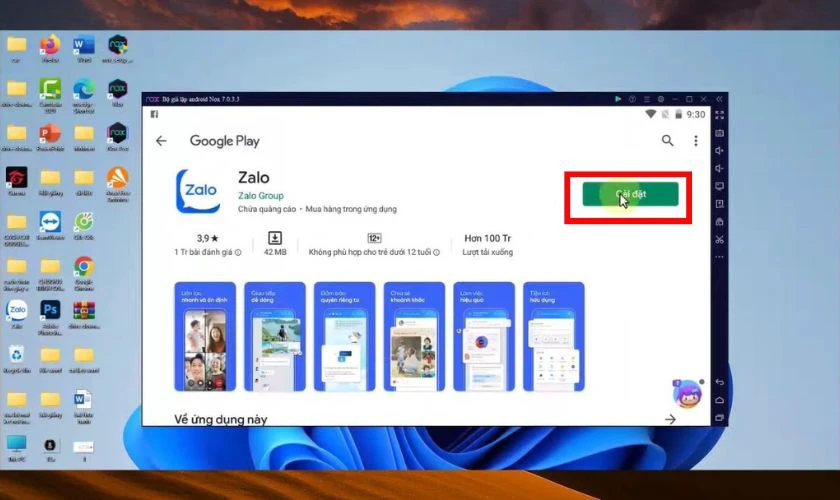Open the third Zalo screenshot about privacy

[x=344, y=337]
